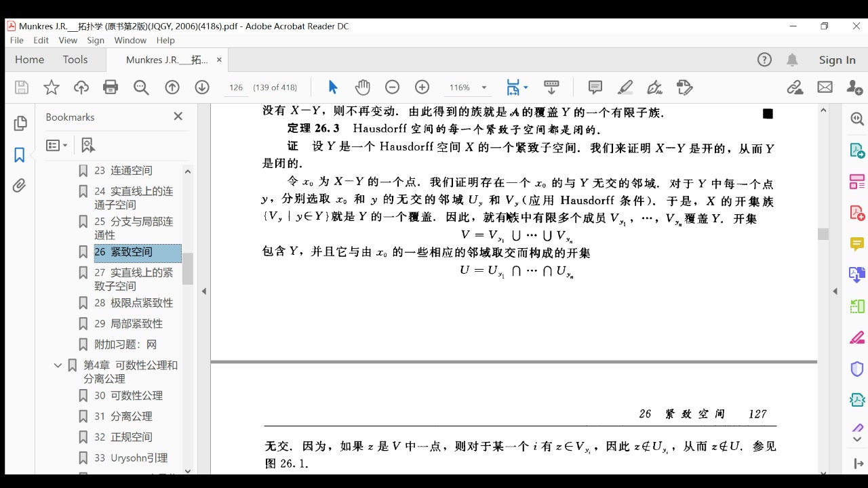
Task: Open dropdown arrow beside fit page tool
Action: [x=526, y=88]
